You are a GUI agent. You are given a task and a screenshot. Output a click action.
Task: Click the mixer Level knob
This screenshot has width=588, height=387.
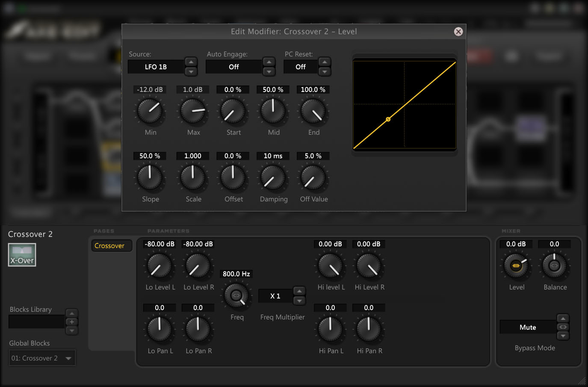[x=516, y=266]
